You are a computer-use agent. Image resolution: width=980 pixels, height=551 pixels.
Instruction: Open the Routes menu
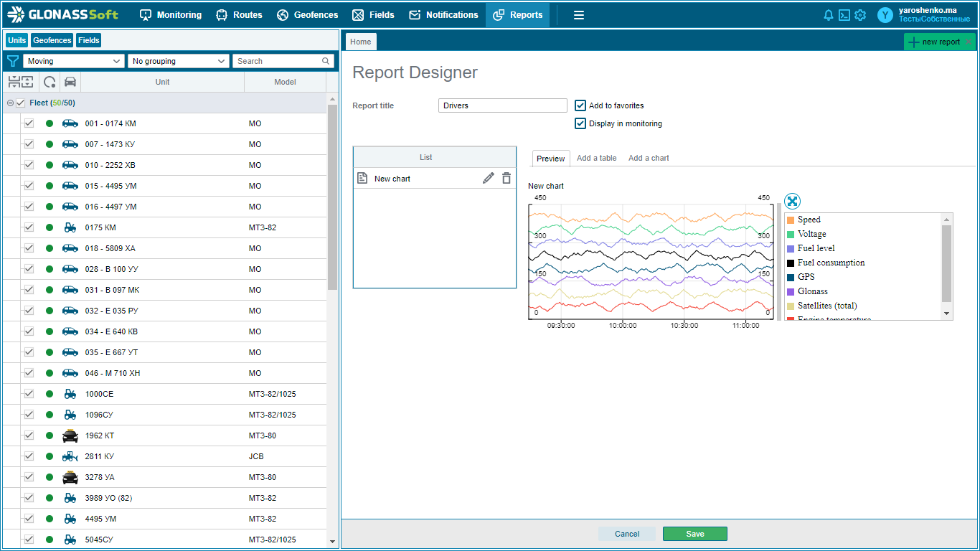240,15
